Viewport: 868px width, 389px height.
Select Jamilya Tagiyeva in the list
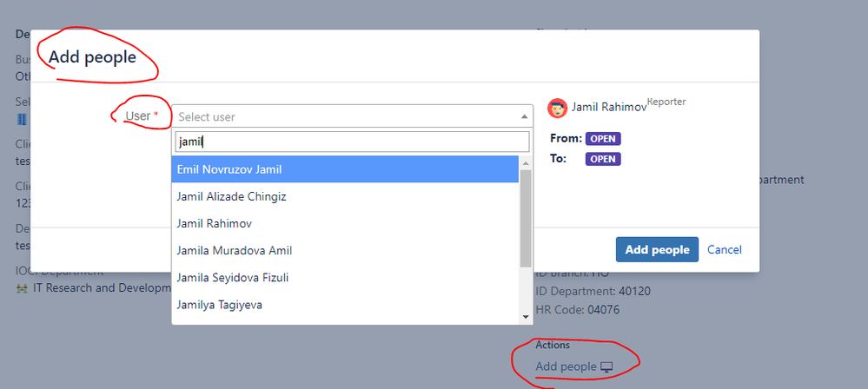point(345,304)
